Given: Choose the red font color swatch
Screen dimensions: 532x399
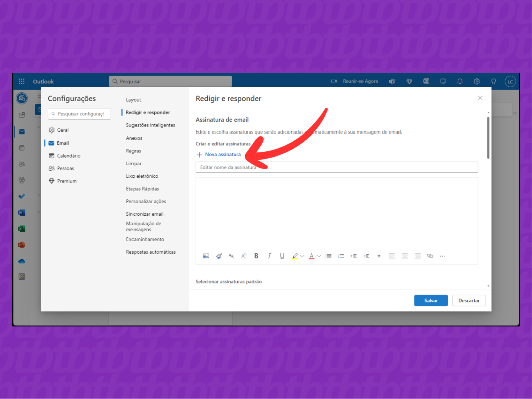Looking at the screenshot, I should [x=311, y=256].
